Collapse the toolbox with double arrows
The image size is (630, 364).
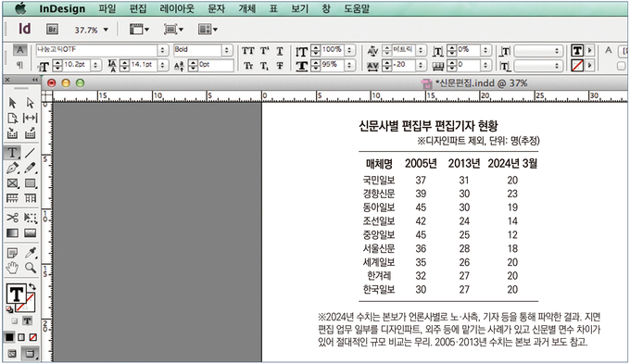point(35,80)
